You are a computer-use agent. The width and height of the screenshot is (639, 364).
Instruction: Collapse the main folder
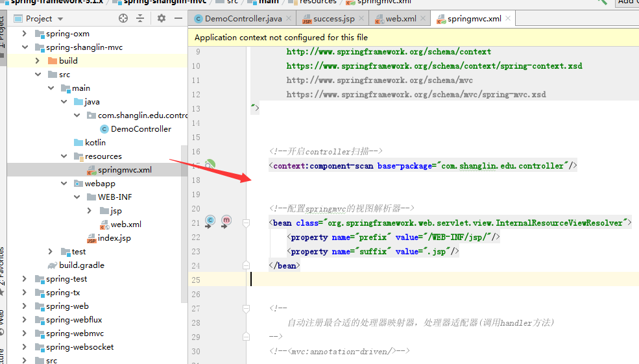click(x=51, y=88)
